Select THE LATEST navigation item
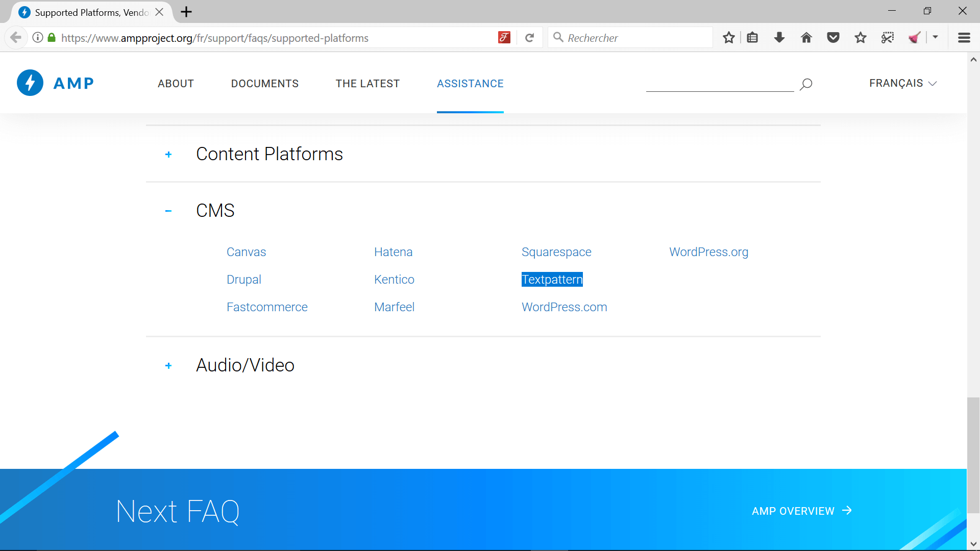The image size is (980, 551). [x=367, y=84]
